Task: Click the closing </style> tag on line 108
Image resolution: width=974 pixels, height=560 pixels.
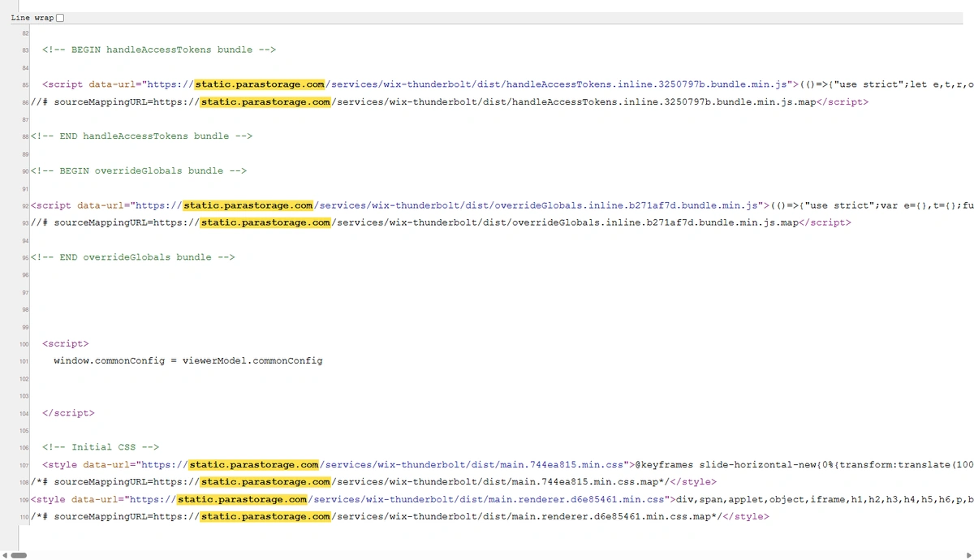Action: pos(693,482)
